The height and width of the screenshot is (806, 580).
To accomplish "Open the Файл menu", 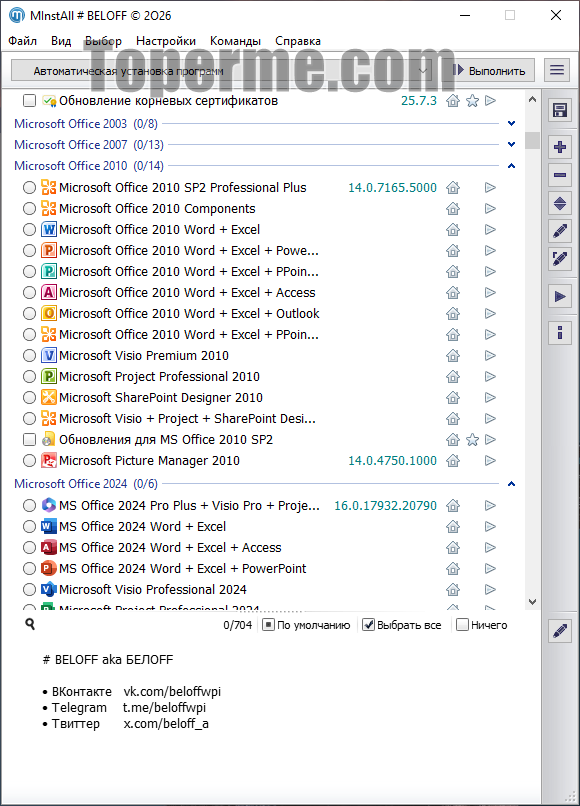I will (x=23, y=41).
